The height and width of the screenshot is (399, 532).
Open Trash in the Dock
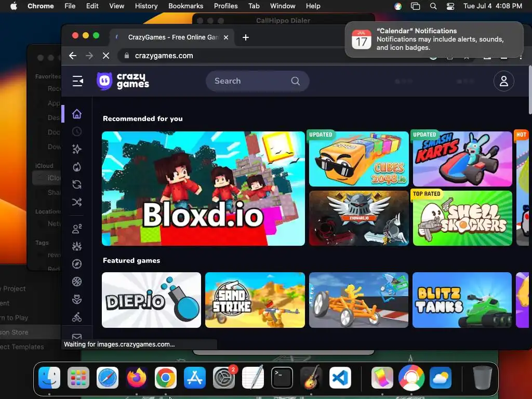pos(483,378)
